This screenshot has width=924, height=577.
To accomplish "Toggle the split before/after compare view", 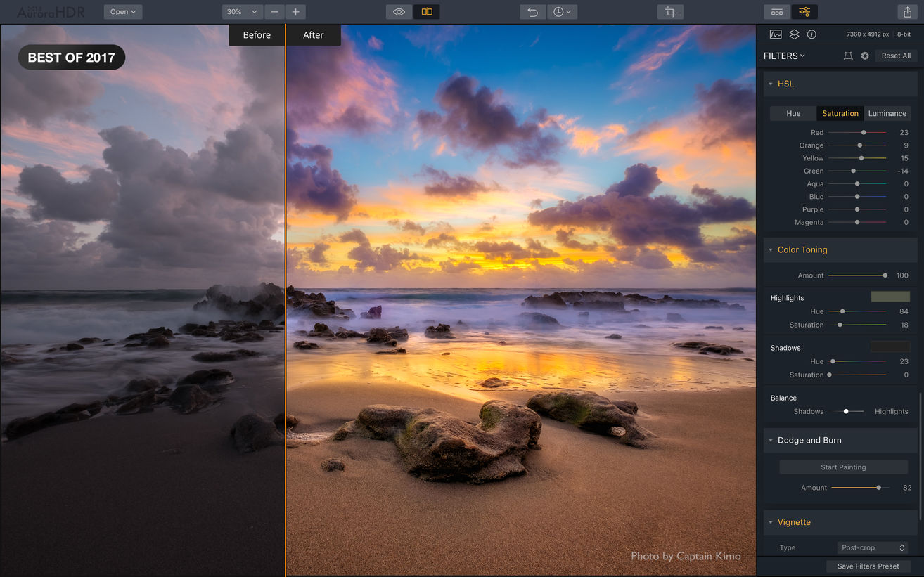I will (427, 12).
